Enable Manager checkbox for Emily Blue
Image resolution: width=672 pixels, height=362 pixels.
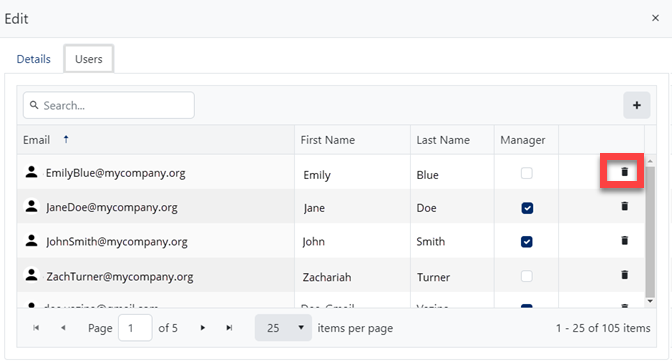527,174
